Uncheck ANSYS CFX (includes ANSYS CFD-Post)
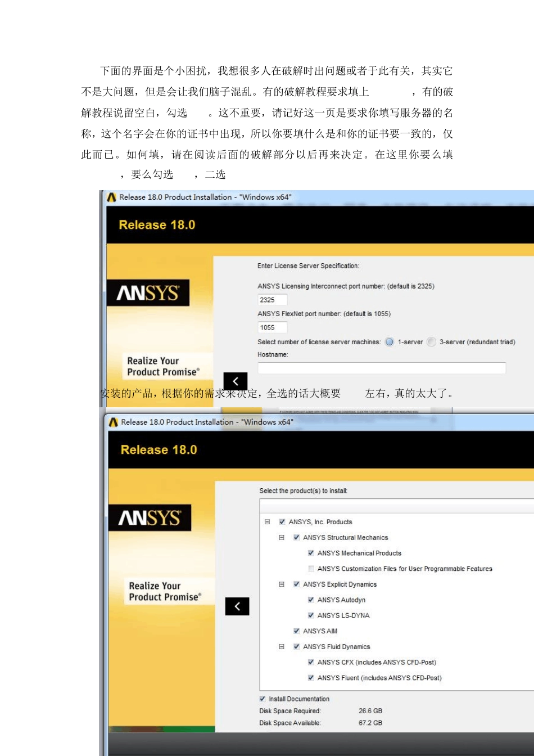 point(311,662)
